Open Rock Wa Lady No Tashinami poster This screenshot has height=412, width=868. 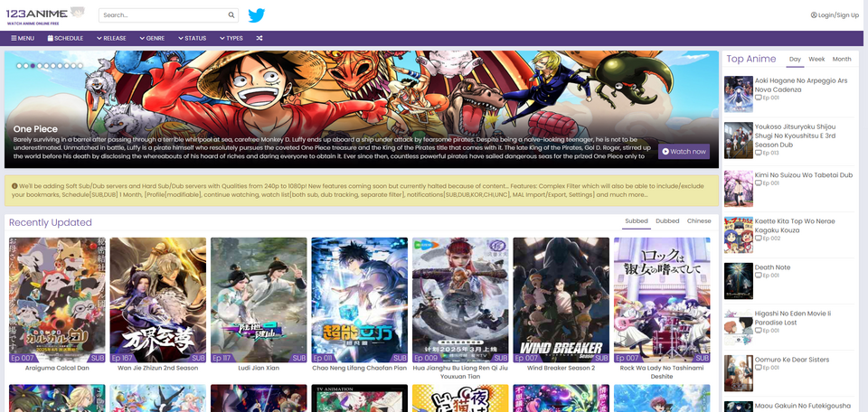pyautogui.click(x=662, y=300)
